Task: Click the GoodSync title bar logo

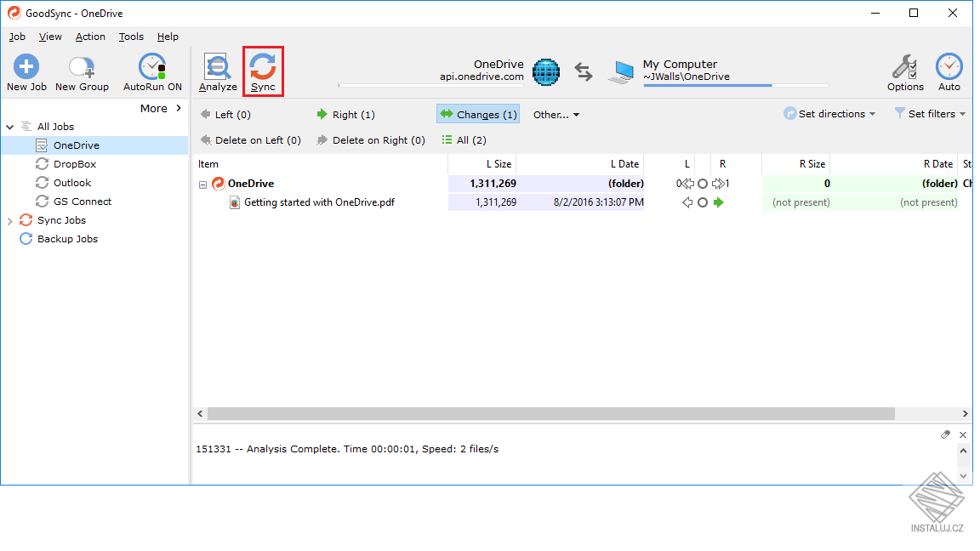Action: 14,13
